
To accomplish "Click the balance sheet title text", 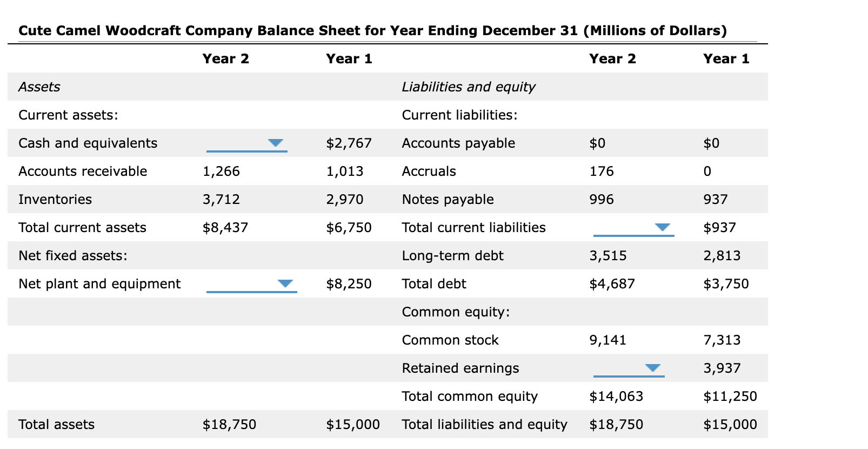I will tap(373, 30).
